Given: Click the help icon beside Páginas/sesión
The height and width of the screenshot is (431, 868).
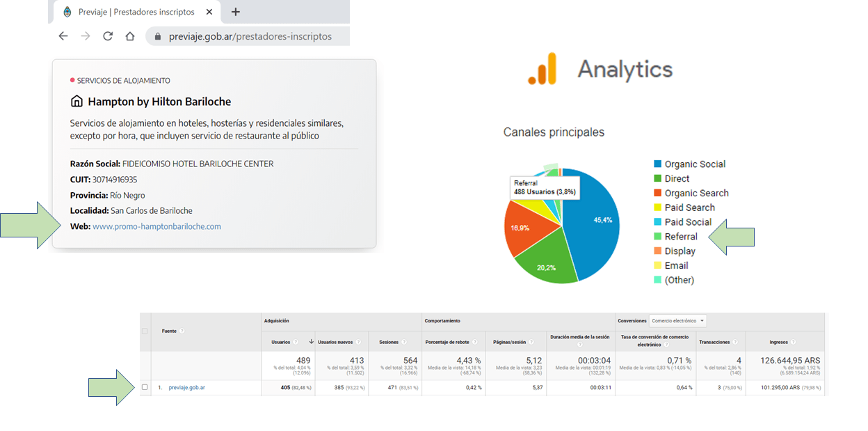Looking at the screenshot, I should 531,342.
